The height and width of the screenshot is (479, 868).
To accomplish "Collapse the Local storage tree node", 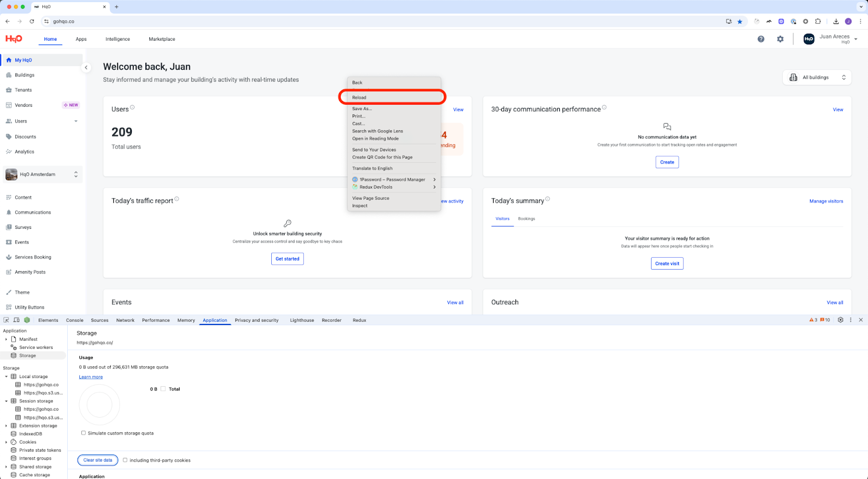I will click(x=7, y=376).
